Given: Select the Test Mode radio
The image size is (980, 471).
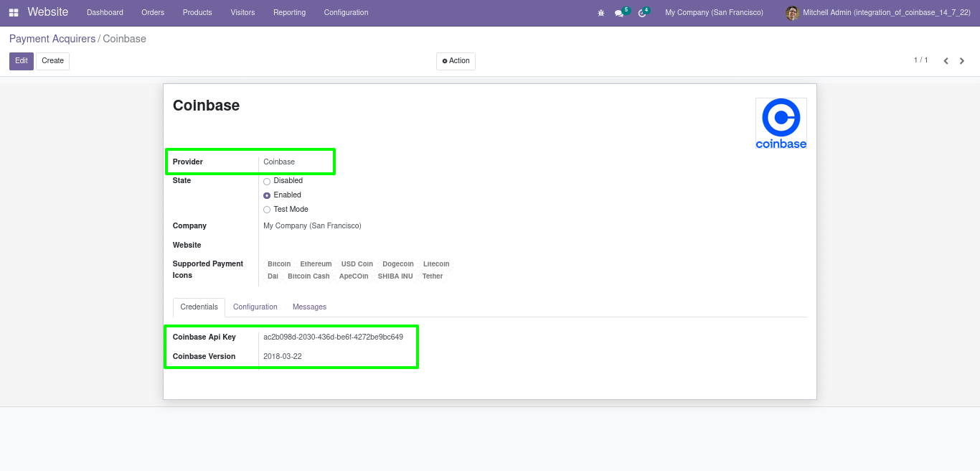Looking at the screenshot, I should 267,210.
